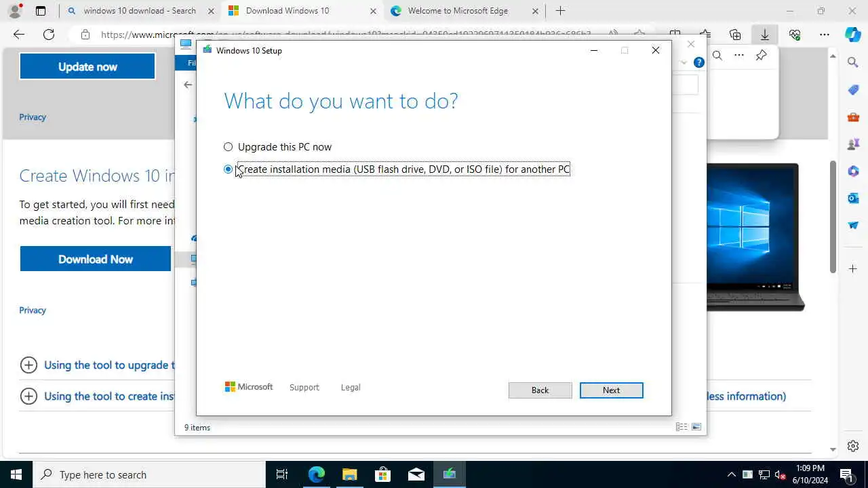Open Microsoft 365 in Edge sidebar
Image resolution: width=868 pixels, height=488 pixels.
click(853, 171)
